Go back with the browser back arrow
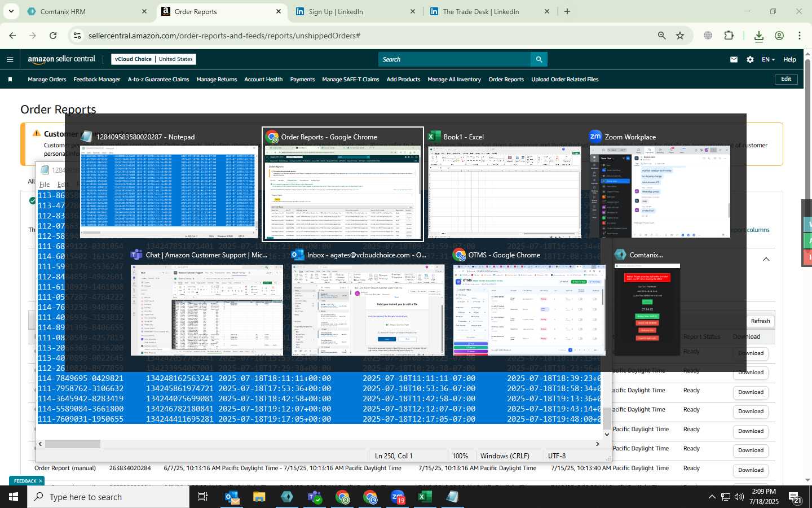Screen dimensions: 812x508 tap(12, 36)
